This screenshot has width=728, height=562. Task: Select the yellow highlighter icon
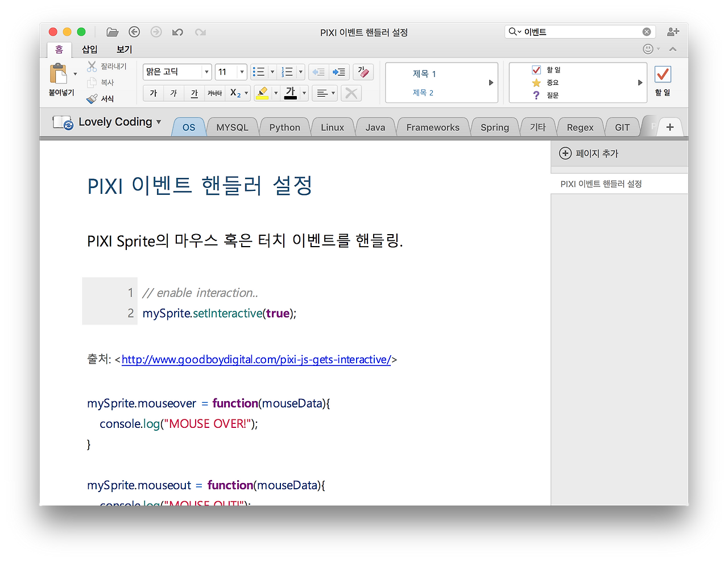click(263, 93)
